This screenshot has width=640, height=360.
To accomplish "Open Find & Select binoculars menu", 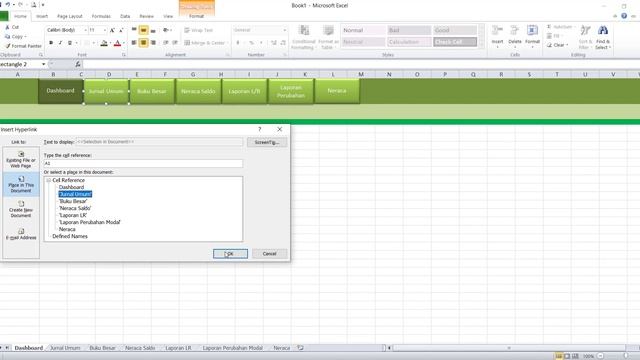I will click(x=602, y=37).
